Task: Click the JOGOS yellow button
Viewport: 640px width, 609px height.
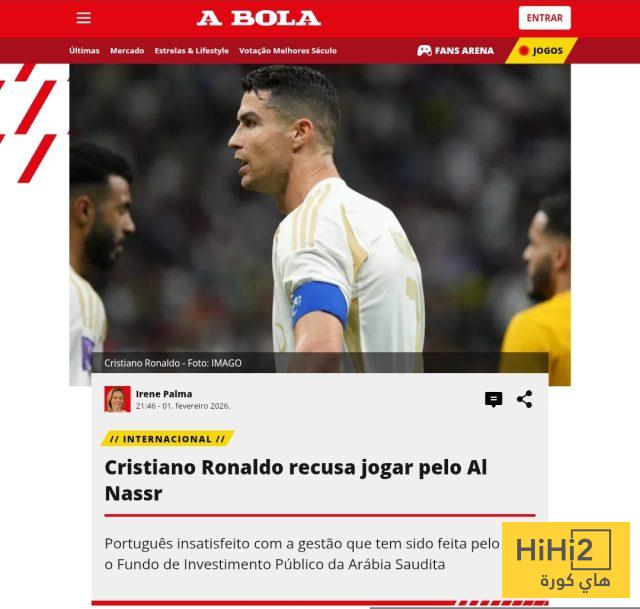Action: [542, 51]
